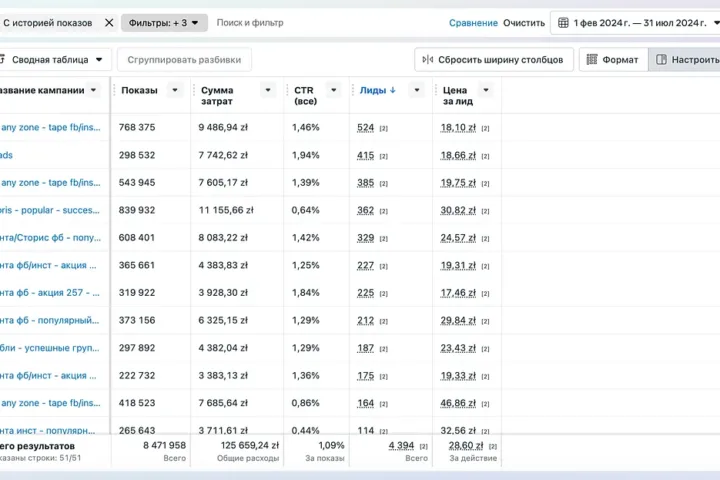Focus the 'Поиск и фильтр' search field

tap(250, 23)
